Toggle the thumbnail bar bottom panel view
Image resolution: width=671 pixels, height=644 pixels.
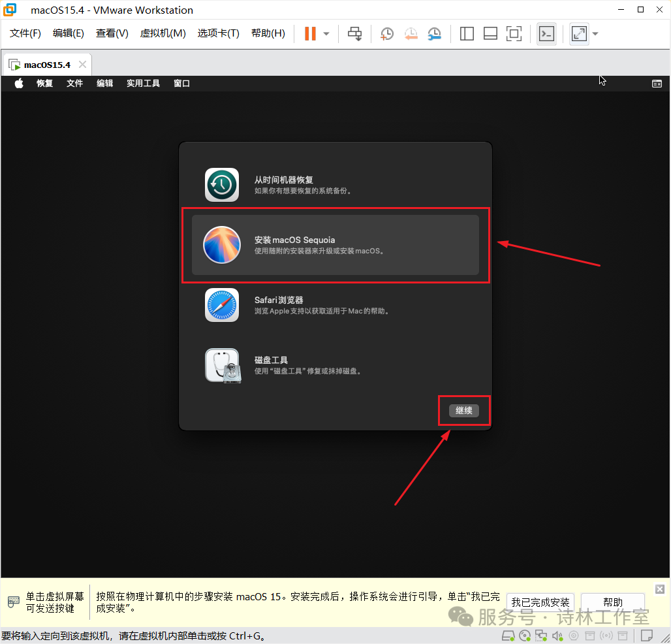click(x=490, y=33)
